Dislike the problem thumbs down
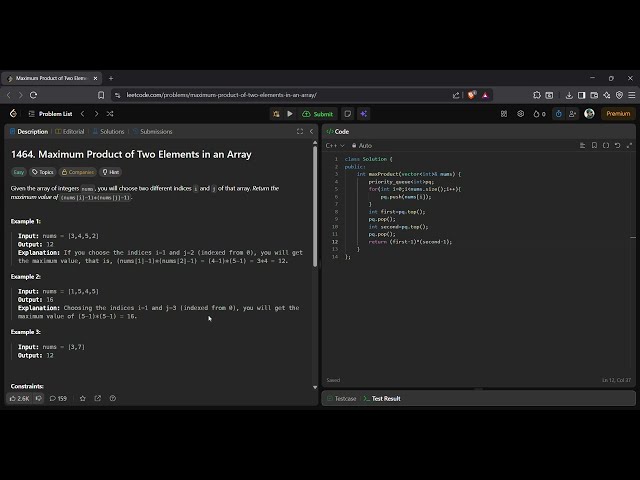Screen dimensions: 640x480 click(39, 398)
